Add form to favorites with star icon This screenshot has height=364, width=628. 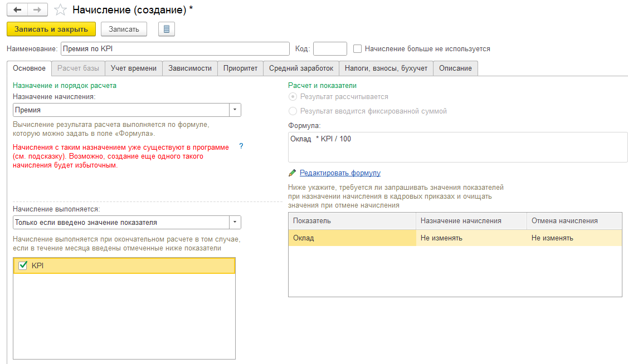coord(61,9)
